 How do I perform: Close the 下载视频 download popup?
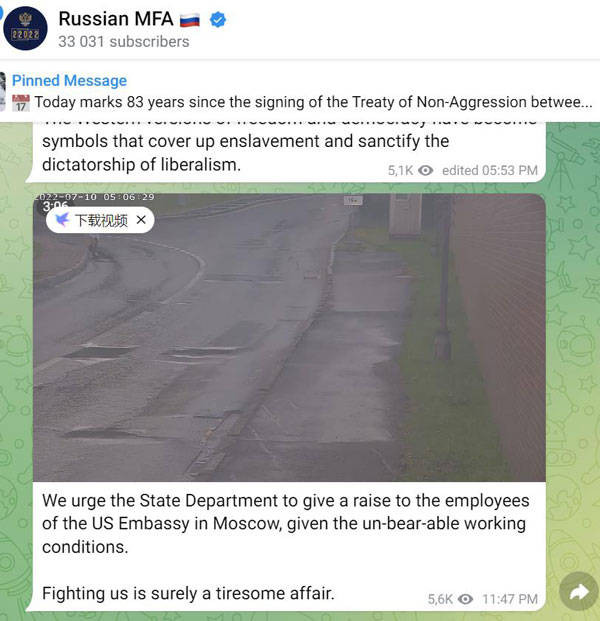[141, 219]
